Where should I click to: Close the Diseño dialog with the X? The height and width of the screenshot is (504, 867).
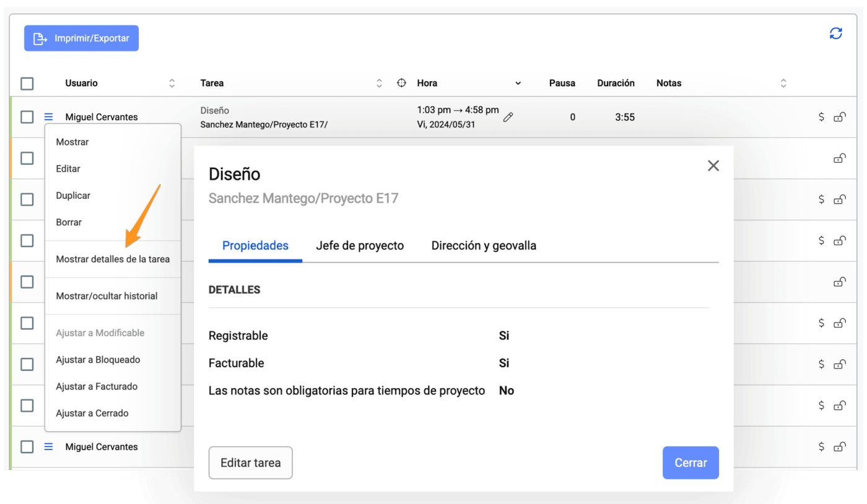tap(713, 165)
